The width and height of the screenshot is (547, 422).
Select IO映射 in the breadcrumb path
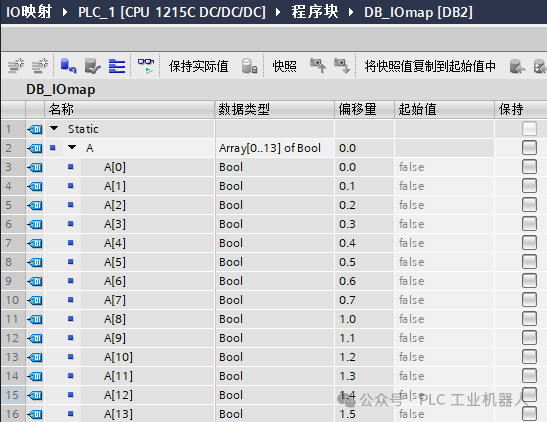[x=29, y=12]
